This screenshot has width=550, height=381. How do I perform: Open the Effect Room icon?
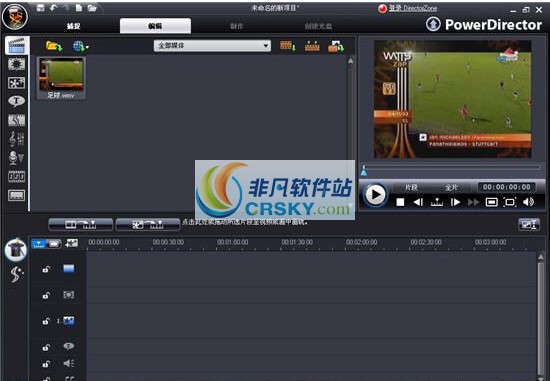16,64
